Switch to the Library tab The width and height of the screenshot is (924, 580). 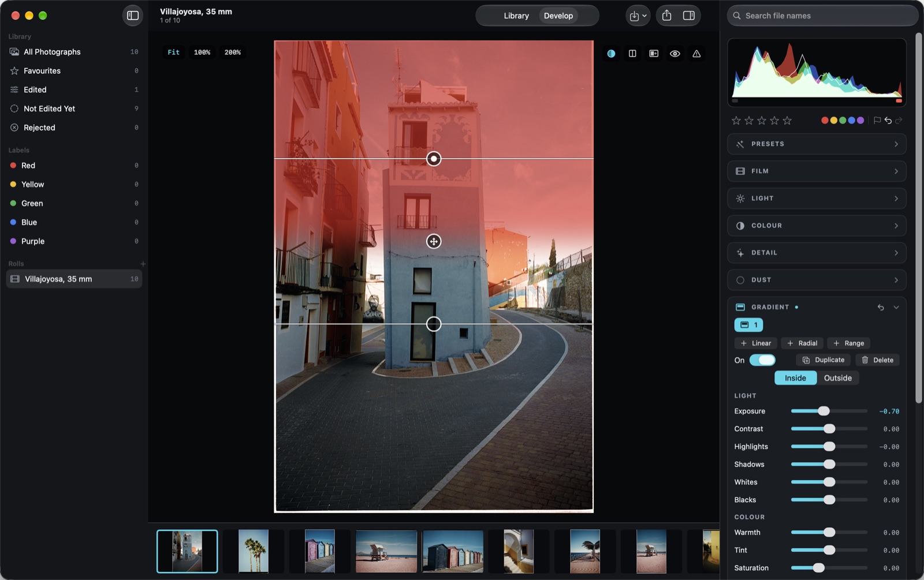[516, 16]
